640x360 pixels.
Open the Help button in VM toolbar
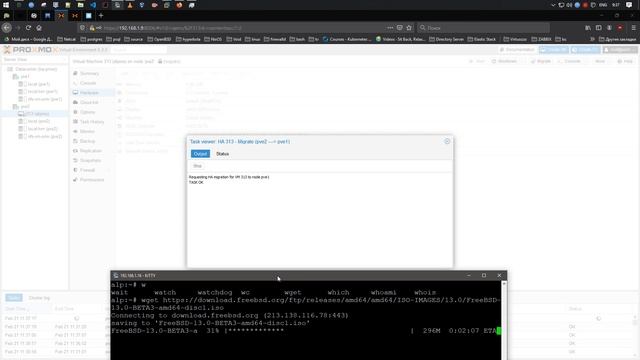[625, 61]
